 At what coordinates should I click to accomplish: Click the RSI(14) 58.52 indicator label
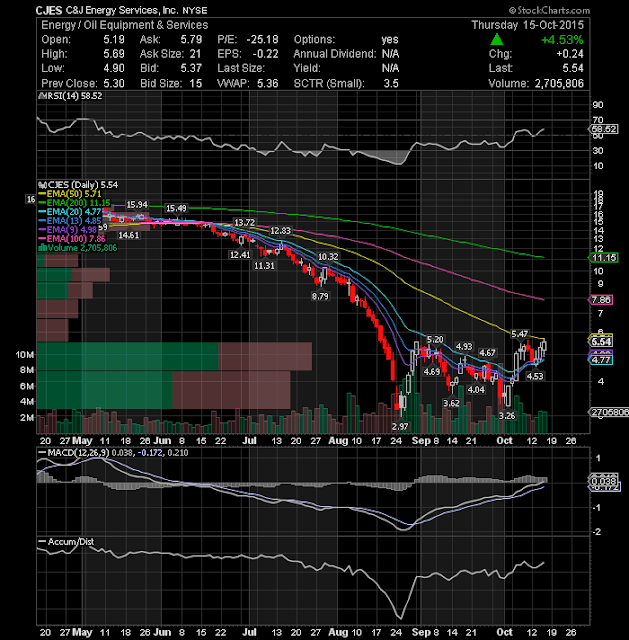pyautogui.click(x=73, y=96)
